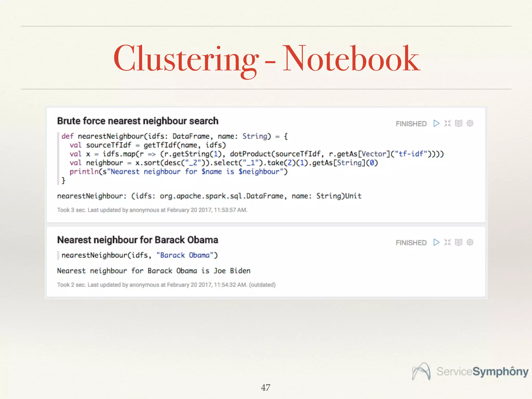This screenshot has width=532, height=399.
Task: Hide output of Barack Obama paragraph
Action: click(x=458, y=242)
